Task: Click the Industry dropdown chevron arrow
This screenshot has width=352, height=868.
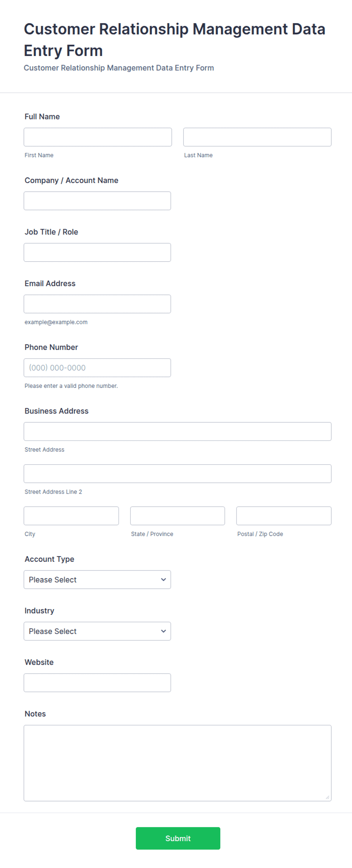Action: (164, 631)
